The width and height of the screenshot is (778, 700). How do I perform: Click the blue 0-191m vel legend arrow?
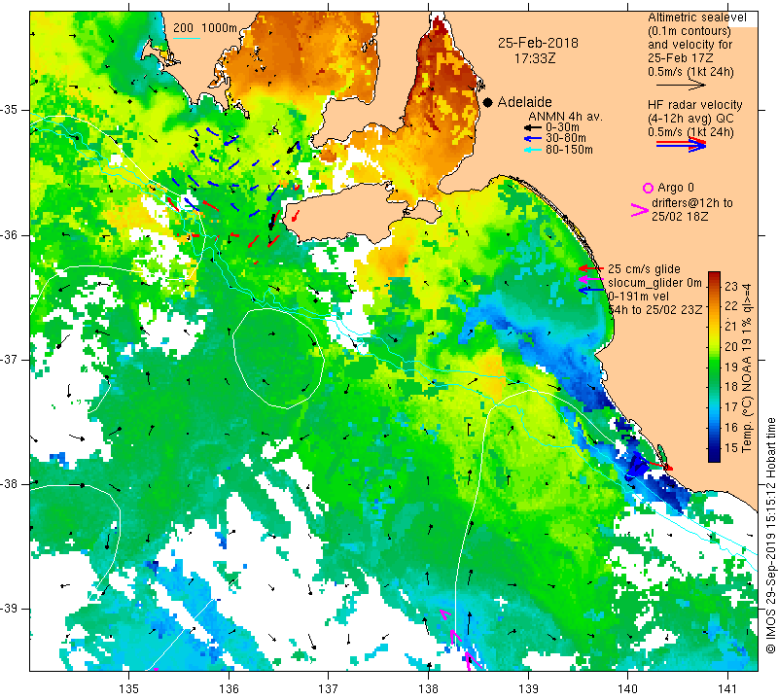[591, 289]
